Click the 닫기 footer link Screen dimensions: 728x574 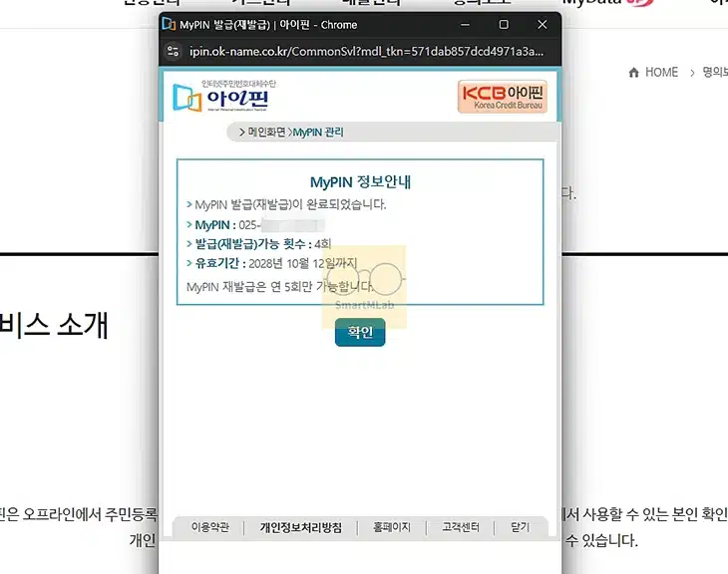pyautogui.click(x=520, y=527)
